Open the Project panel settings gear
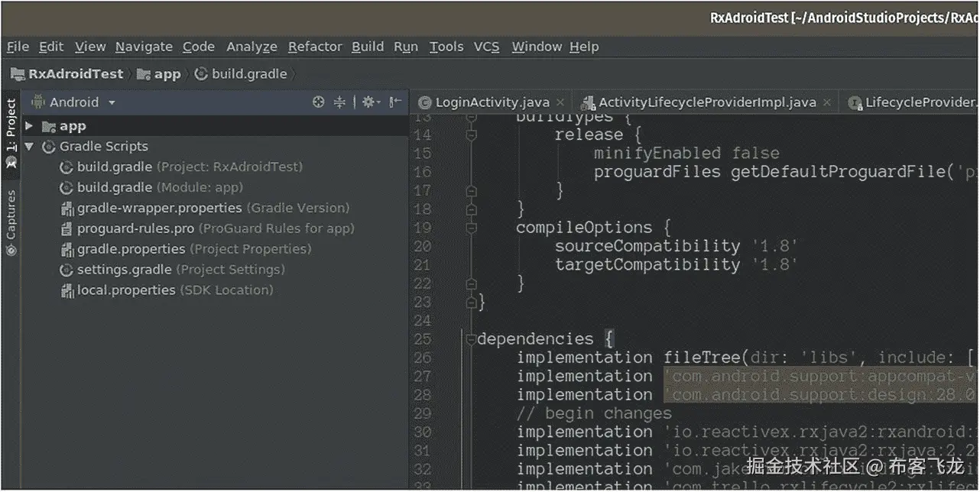The height and width of the screenshot is (492, 980). tap(370, 102)
